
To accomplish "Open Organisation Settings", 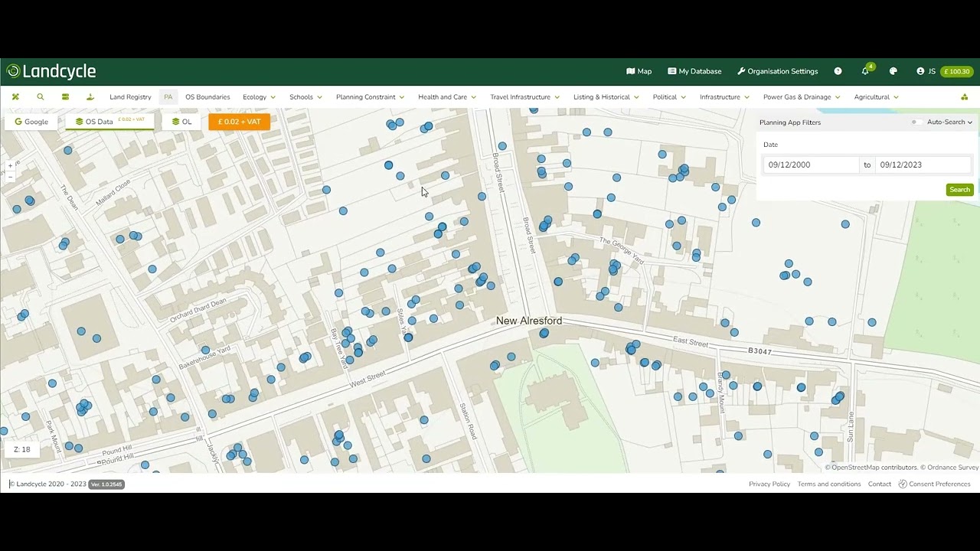I will click(x=777, y=71).
